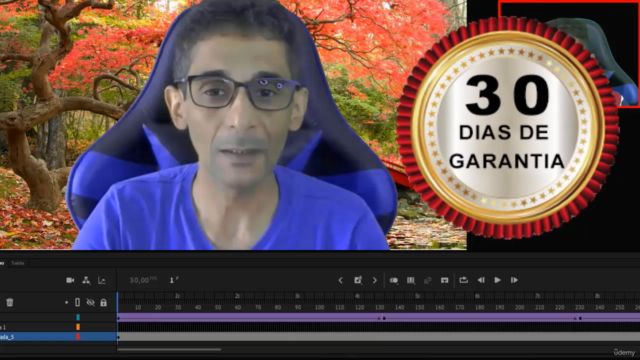Click the orange color swatch of layer 1
Image resolution: width=640 pixels, height=360 pixels.
coord(78,327)
